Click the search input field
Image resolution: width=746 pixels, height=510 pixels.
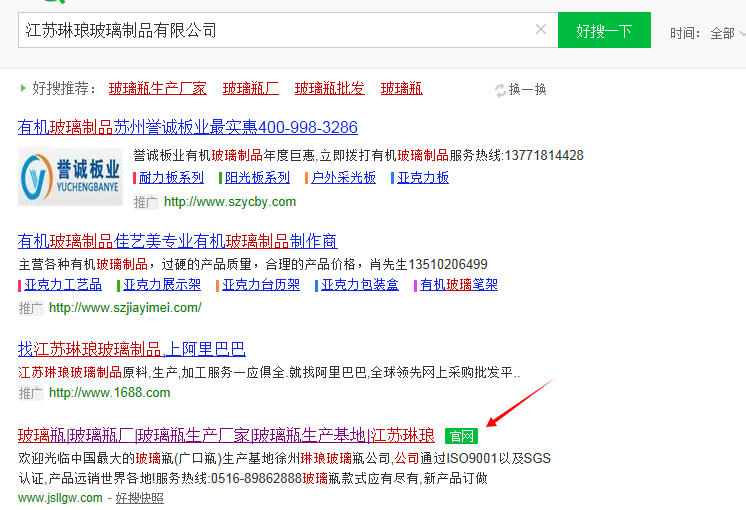(x=270, y=30)
